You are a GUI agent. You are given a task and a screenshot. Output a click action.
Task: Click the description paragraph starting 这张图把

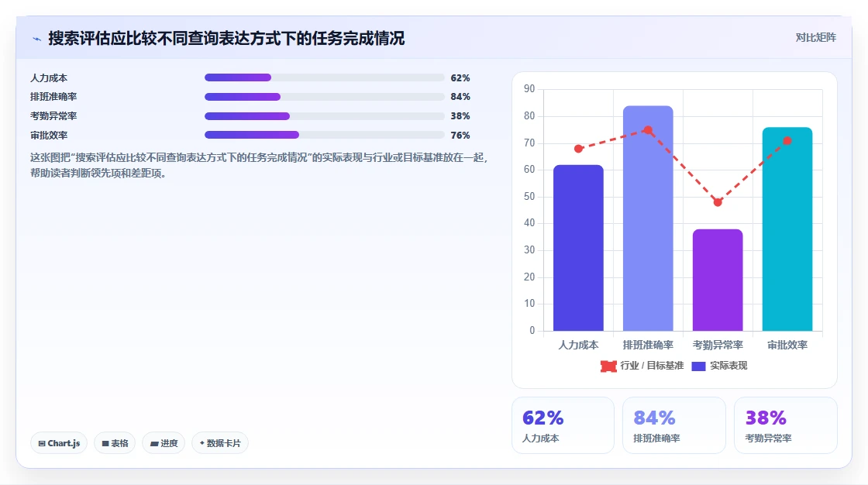pos(259,165)
